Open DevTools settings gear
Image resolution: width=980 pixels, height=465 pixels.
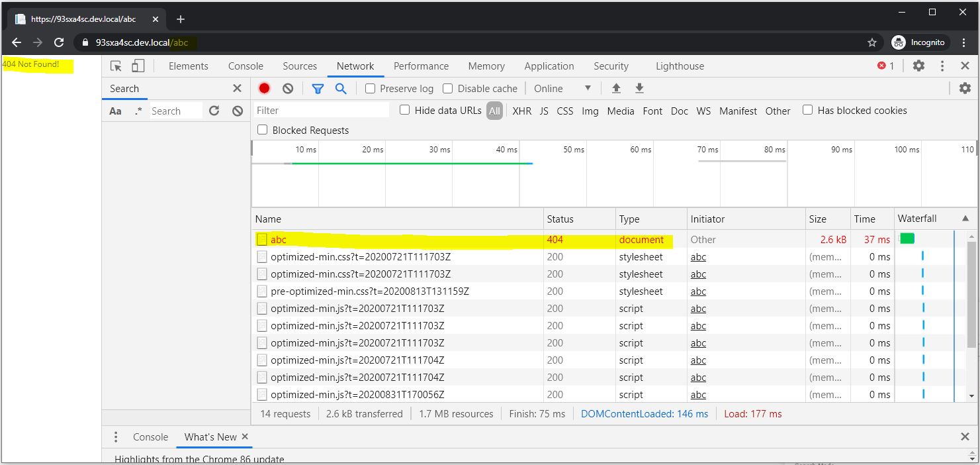[918, 66]
